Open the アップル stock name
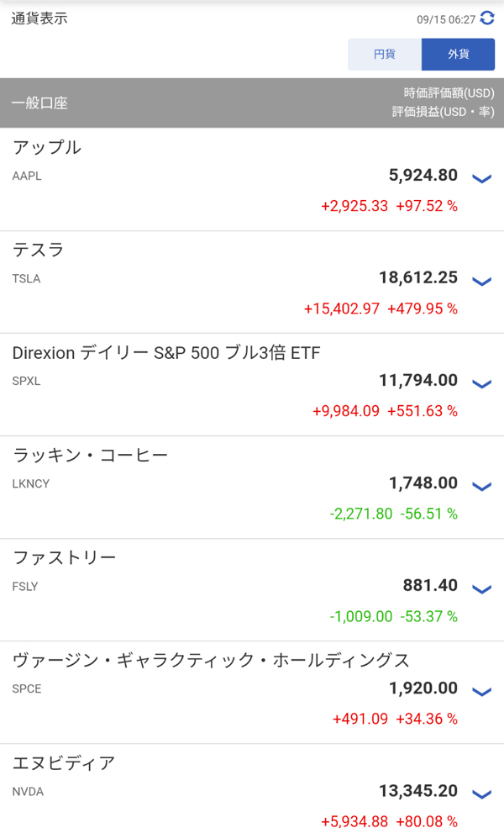504x828 pixels. tap(47, 148)
